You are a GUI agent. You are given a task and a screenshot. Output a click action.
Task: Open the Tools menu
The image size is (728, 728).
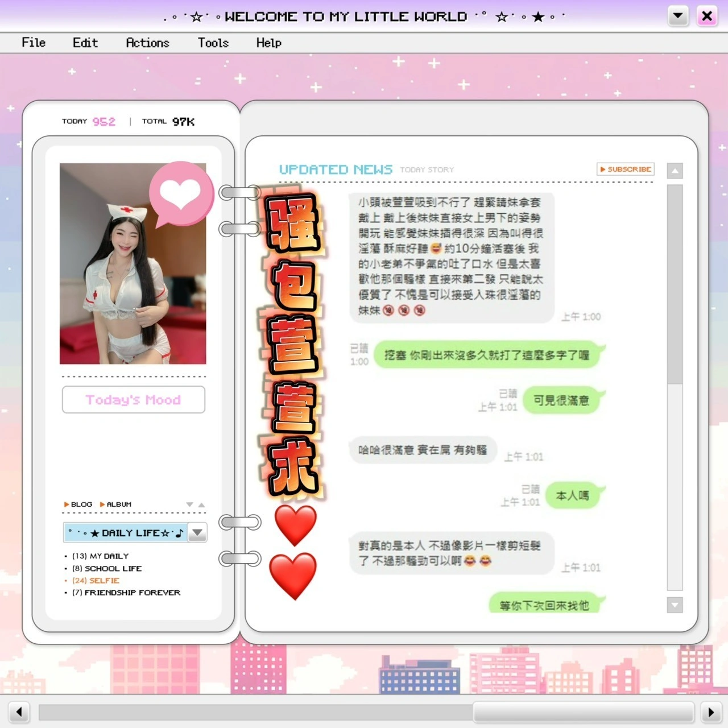(213, 43)
